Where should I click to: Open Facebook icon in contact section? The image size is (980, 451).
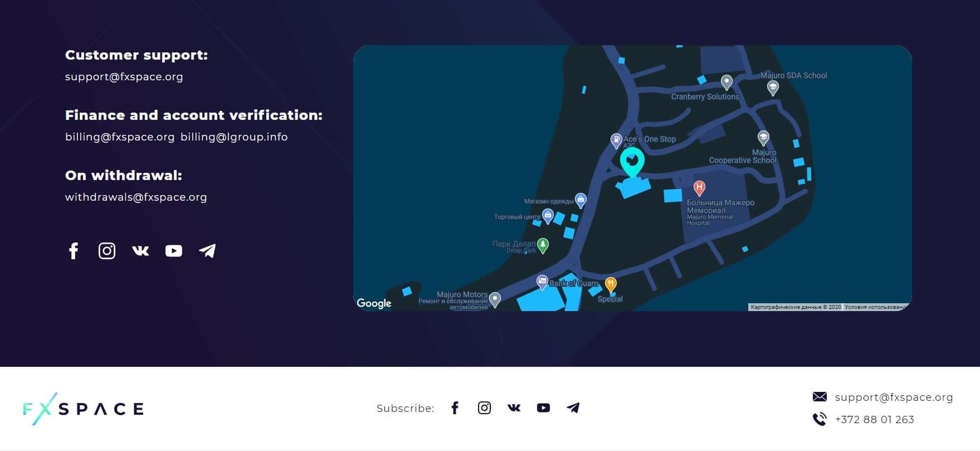[74, 251]
